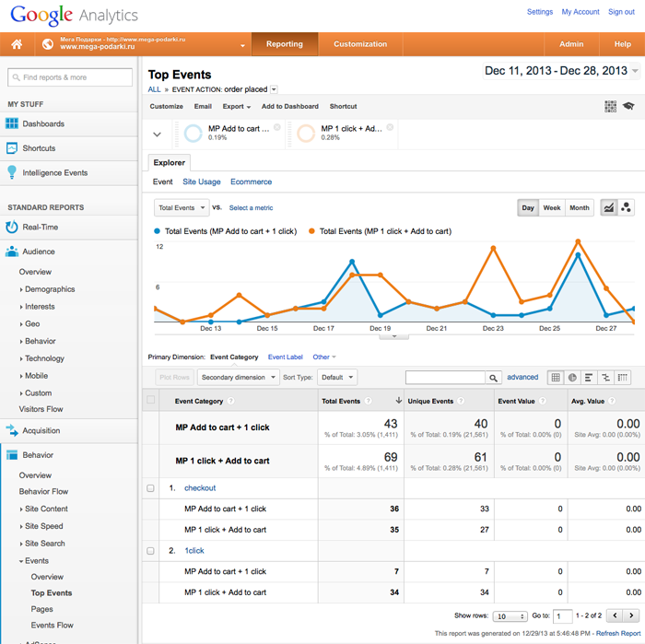
Task: Open the Secondary dimension dropdown
Action: [237, 378]
